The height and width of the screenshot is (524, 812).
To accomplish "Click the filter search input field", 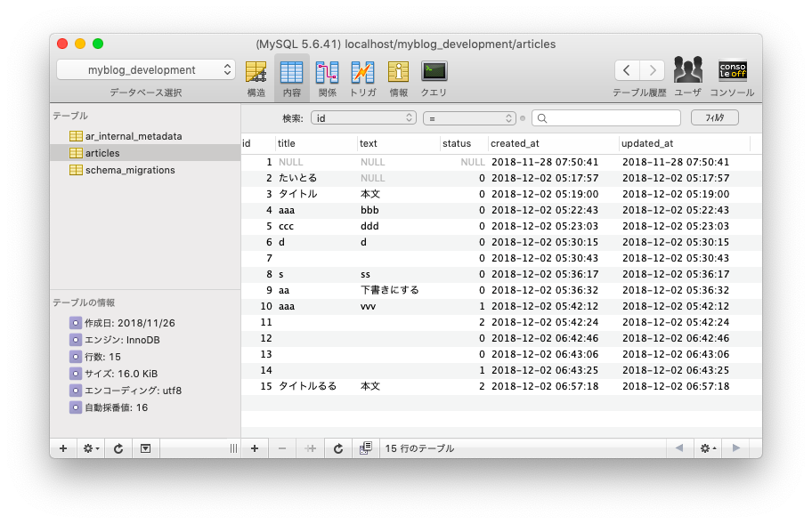I will click(606, 118).
